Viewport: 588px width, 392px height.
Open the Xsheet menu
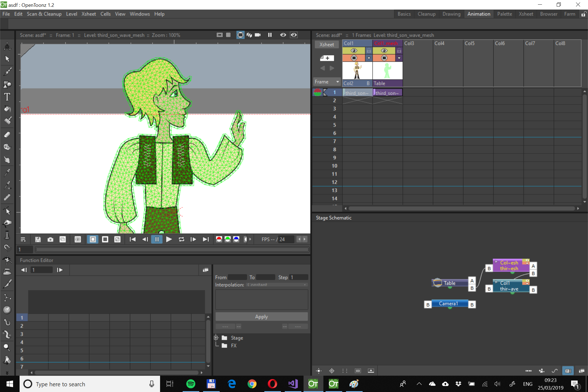[x=88, y=14]
